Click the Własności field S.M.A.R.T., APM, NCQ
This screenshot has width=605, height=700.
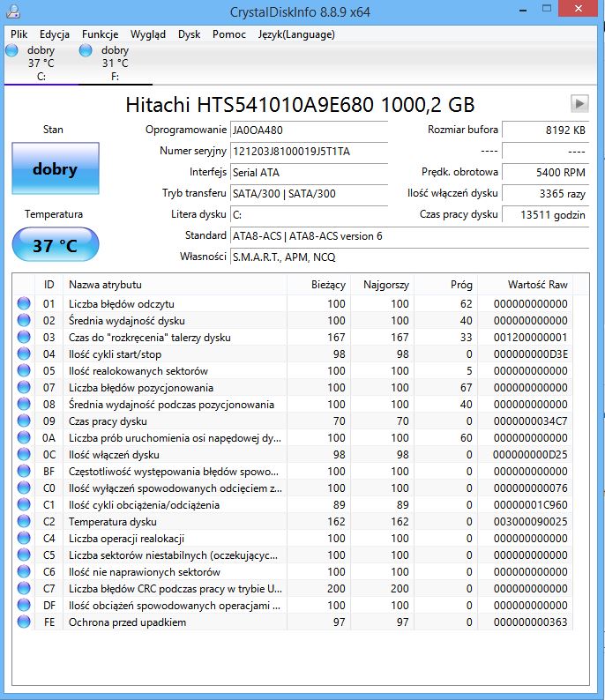coord(409,257)
